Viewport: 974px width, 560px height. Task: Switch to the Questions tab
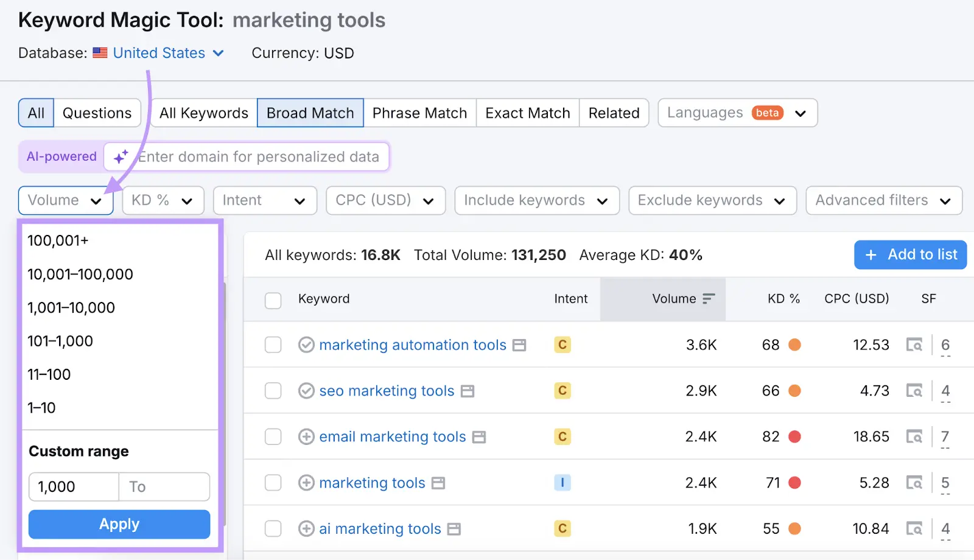96,113
